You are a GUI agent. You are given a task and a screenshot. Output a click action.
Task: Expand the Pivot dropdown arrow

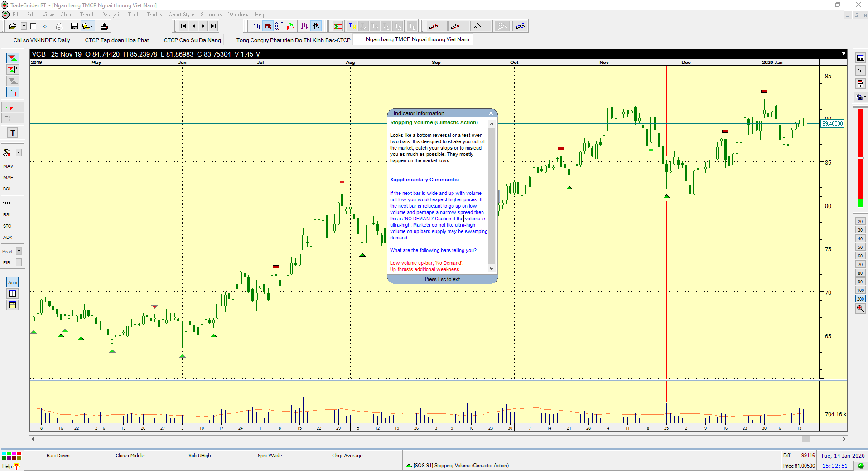[x=19, y=251]
